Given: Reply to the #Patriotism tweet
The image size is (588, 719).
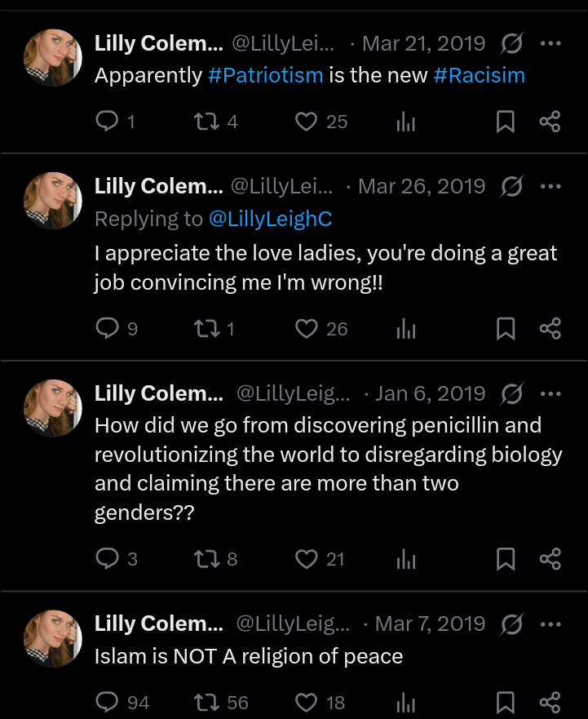Looking at the screenshot, I should 108,122.
